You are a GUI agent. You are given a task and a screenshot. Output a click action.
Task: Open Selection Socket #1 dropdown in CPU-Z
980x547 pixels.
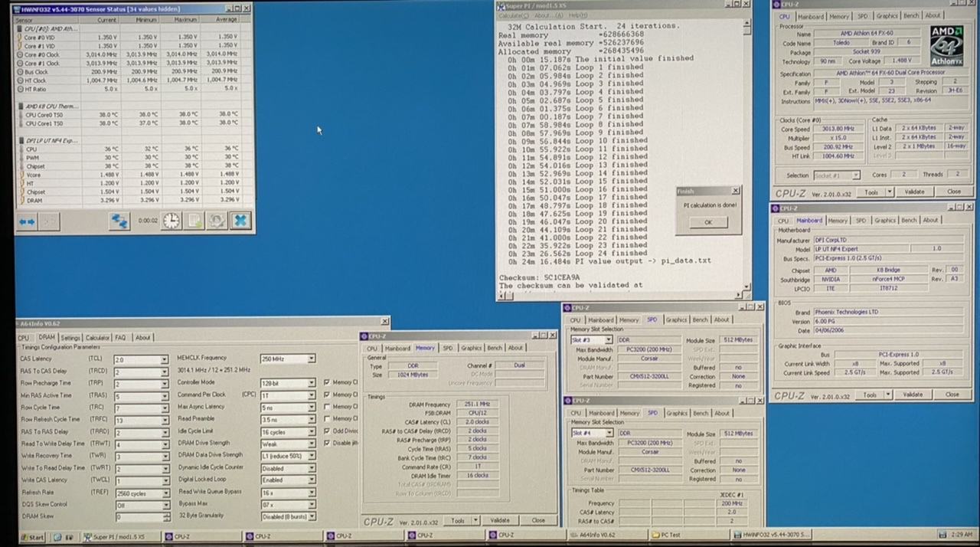857,175
